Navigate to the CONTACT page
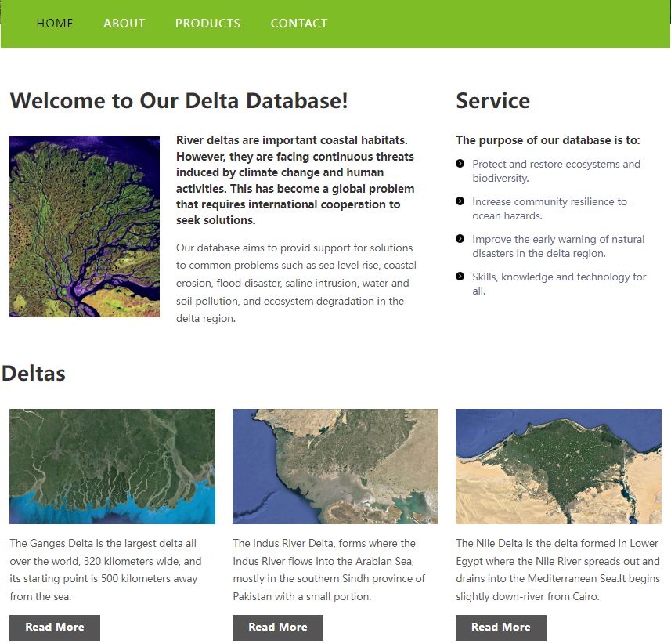The height and width of the screenshot is (644, 671). [299, 24]
